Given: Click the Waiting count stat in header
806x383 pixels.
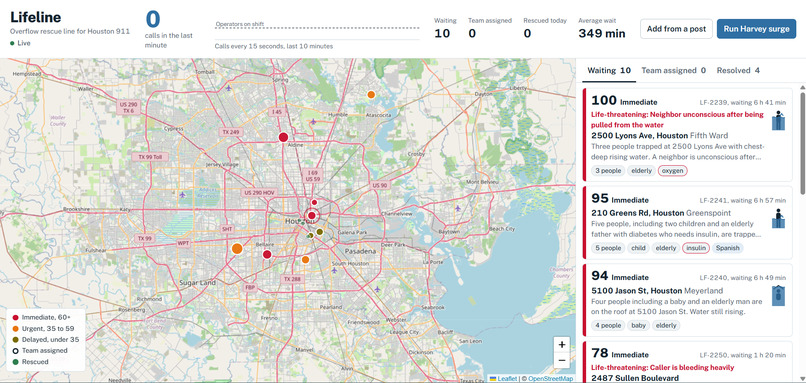Looking at the screenshot, I should (445, 29).
